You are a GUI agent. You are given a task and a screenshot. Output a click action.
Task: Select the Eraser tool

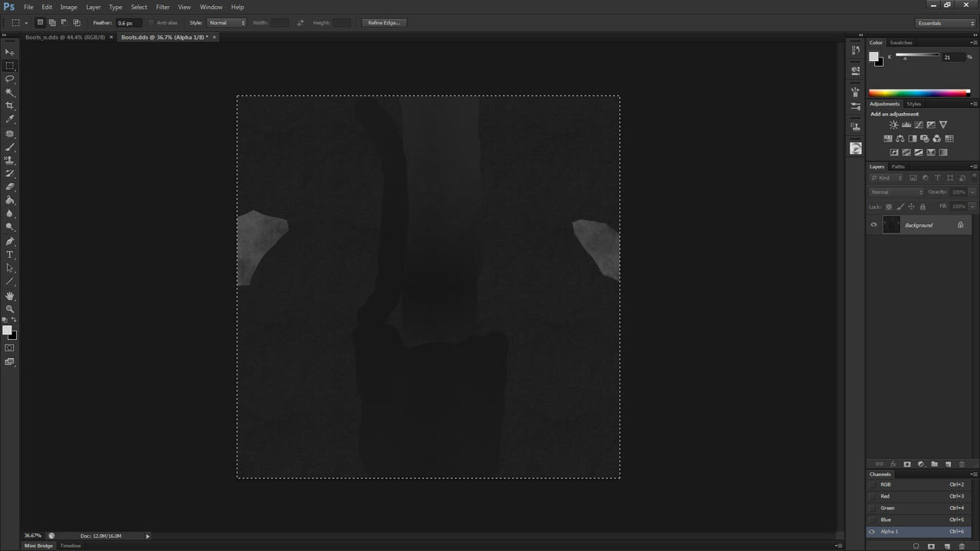10,187
